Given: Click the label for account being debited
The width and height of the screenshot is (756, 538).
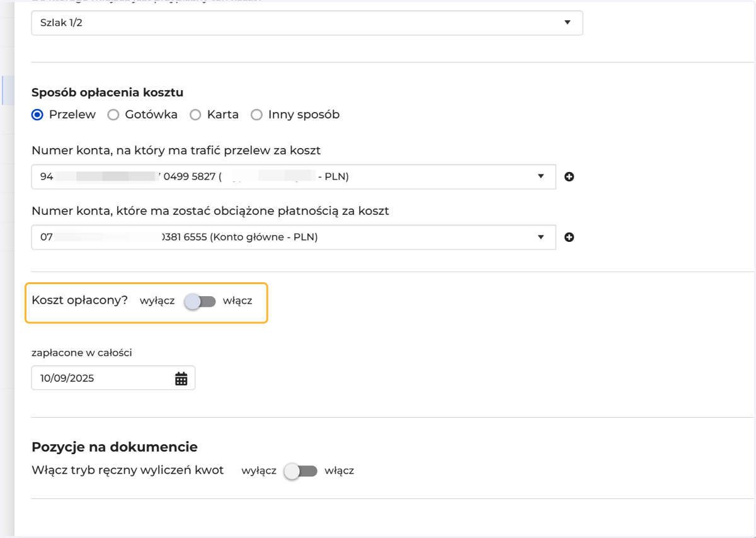Looking at the screenshot, I should 210,211.
